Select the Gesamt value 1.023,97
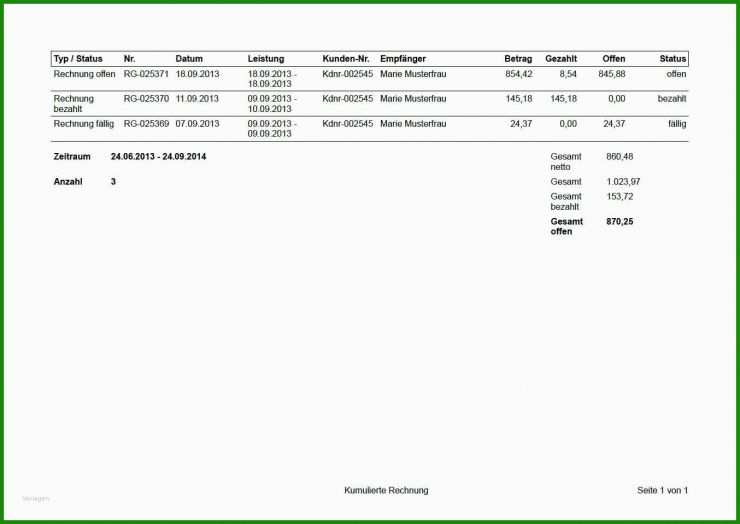Viewport: 740px width, 524px height. (623, 182)
